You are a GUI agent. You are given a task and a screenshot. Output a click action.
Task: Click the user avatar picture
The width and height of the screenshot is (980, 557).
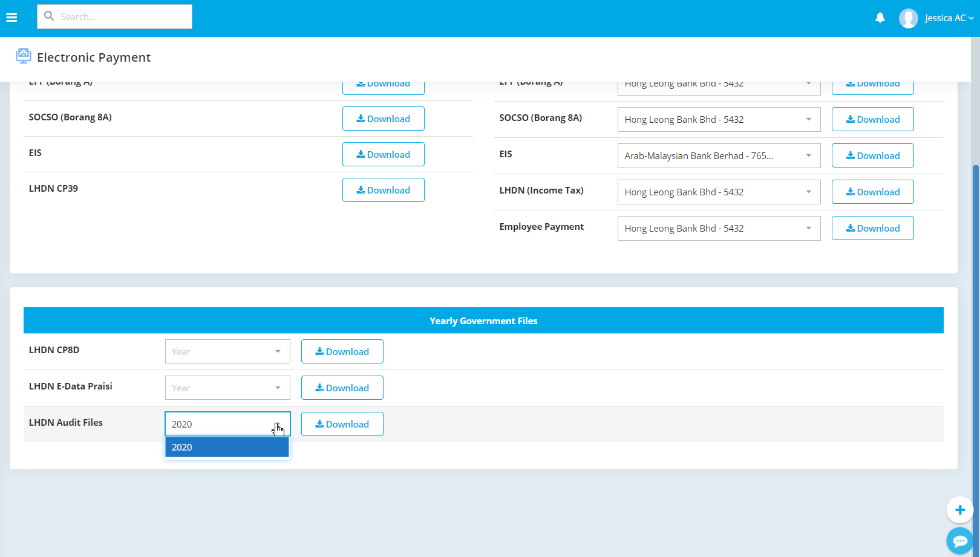(908, 18)
